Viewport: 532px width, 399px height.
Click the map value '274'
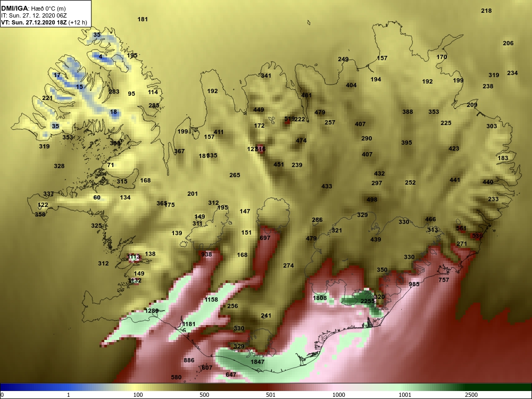(x=288, y=265)
